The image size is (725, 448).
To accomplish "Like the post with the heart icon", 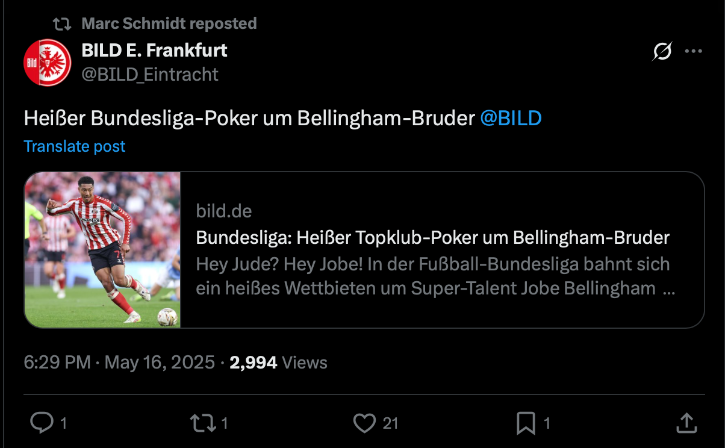I will [x=365, y=423].
